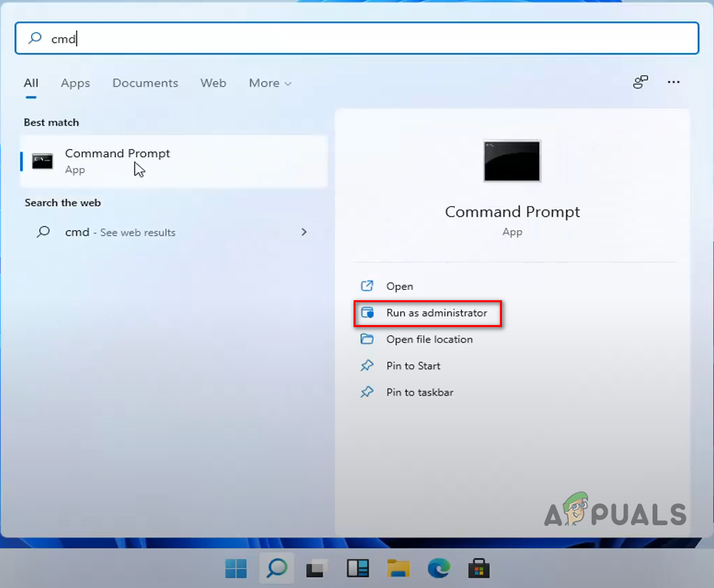Open Task View from the taskbar

(317, 569)
